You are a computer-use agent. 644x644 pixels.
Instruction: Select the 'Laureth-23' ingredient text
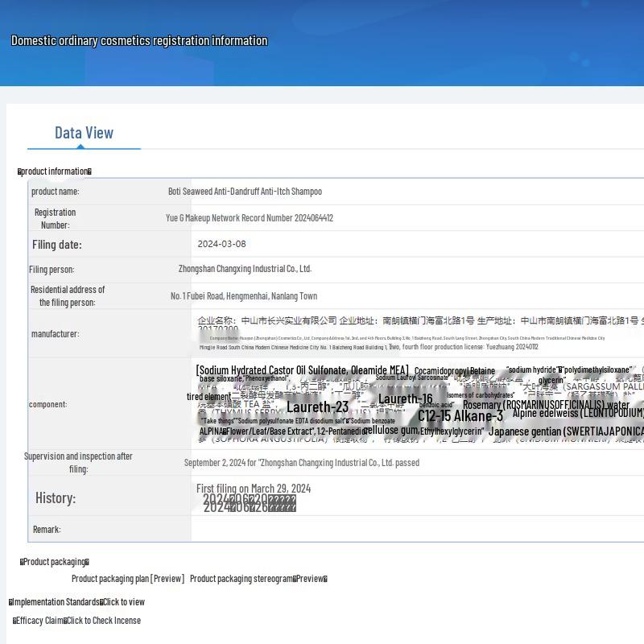click(x=317, y=407)
